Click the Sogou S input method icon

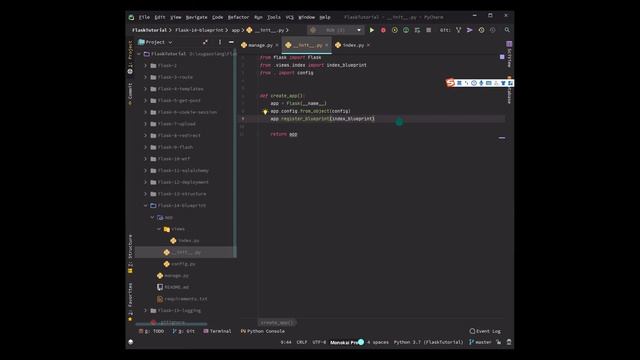point(450,82)
